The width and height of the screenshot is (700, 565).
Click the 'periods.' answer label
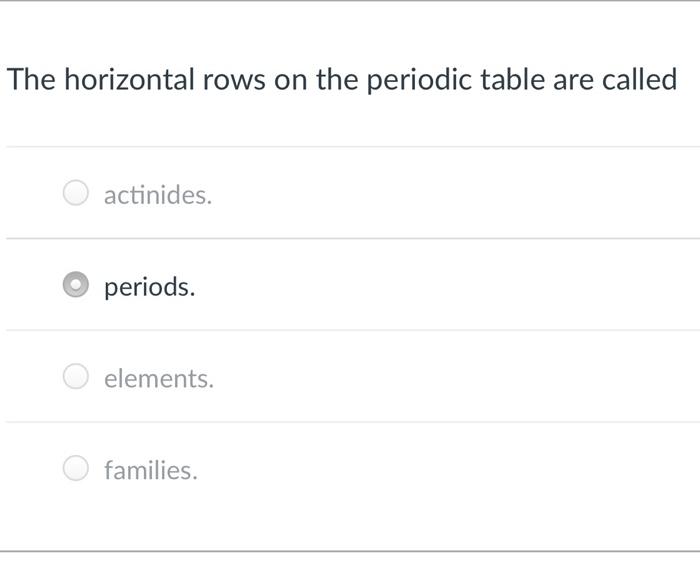pos(150,287)
